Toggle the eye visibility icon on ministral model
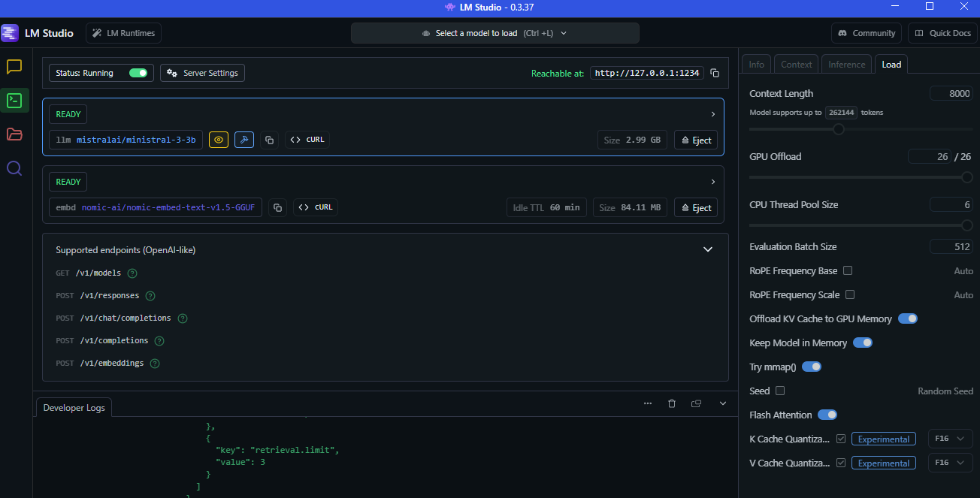The image size is (980, 498). tap(218, 139)
